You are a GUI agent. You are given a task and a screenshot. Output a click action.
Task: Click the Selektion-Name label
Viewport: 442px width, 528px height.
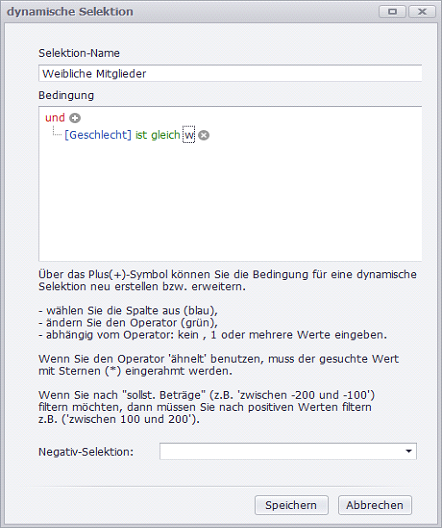coord(79,53)
